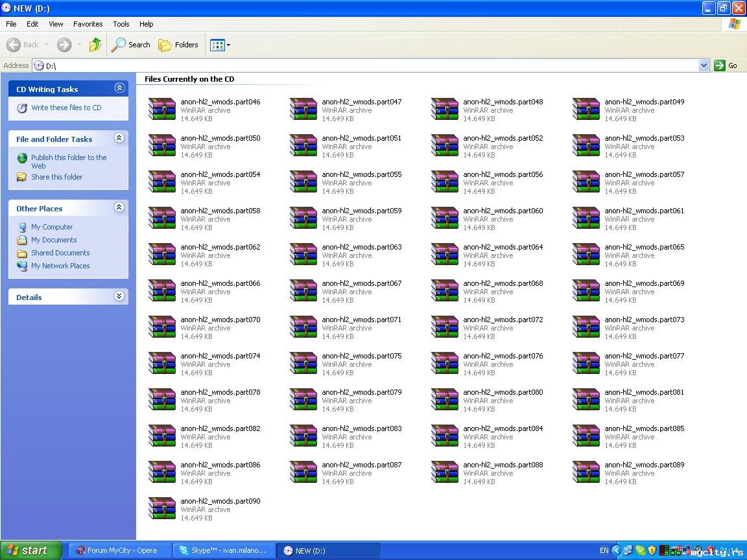The image size is (747, 560).
Task: Select the part047 WinRAR archive icon
Action: click(303, 109)
